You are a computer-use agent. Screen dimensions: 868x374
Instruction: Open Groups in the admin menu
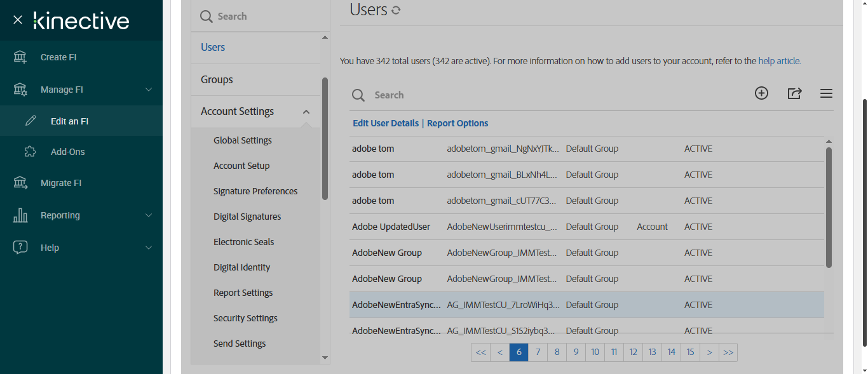217,79
